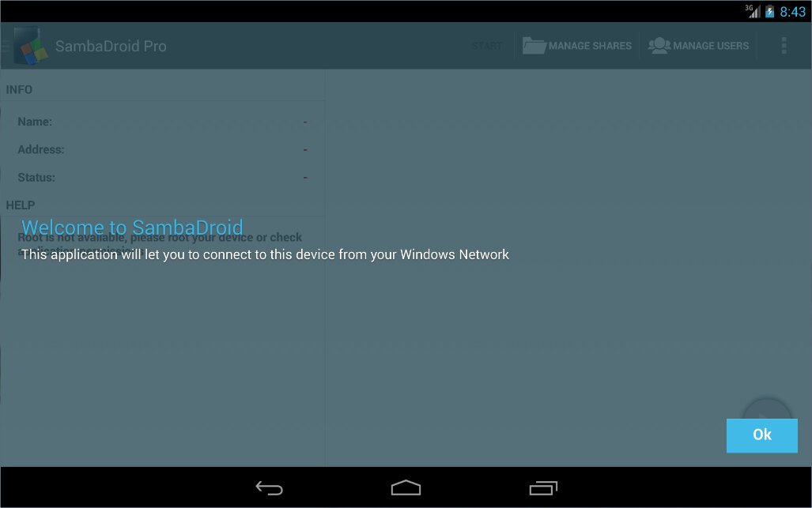The height and width of the screenshot is (508, 812).
Task: Click the Name row in Info
Action: [x=162, y=122]
